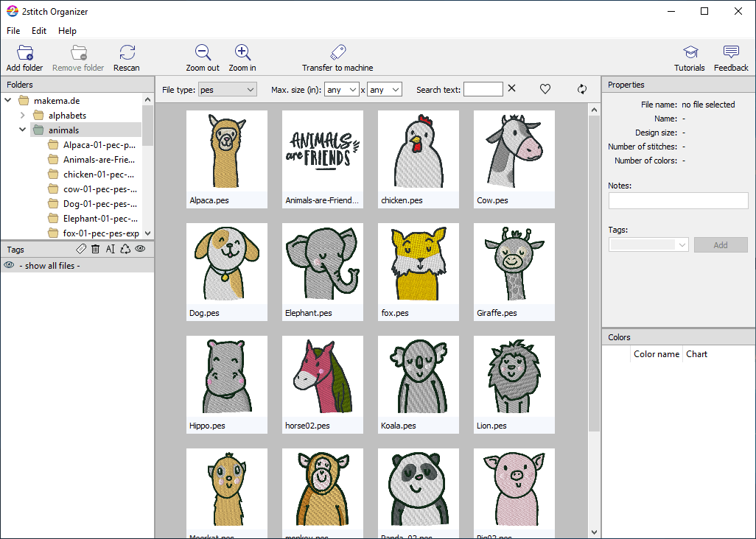This screenshot has width=756, height=539.
Task: Toggle the favorites heart filter
Action: [545, 89]
